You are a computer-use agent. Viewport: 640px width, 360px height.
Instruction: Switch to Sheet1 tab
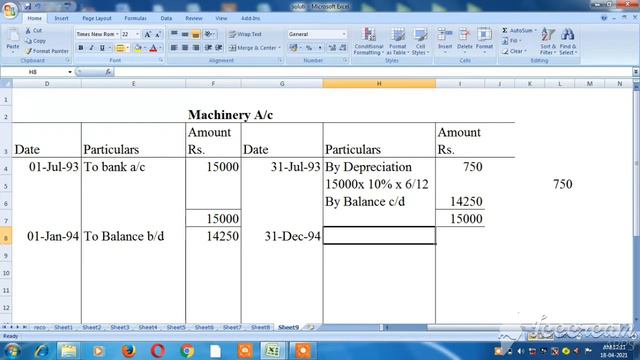tap(63, 327)
